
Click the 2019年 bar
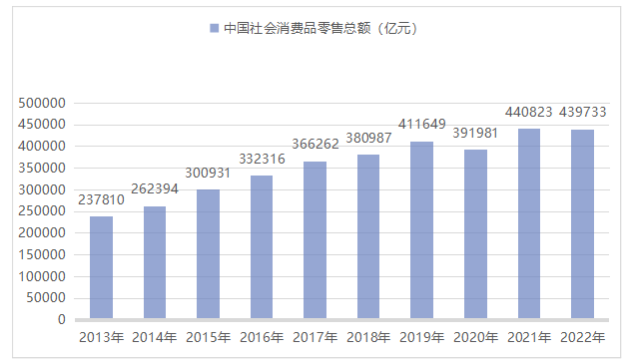coord(421,230)
